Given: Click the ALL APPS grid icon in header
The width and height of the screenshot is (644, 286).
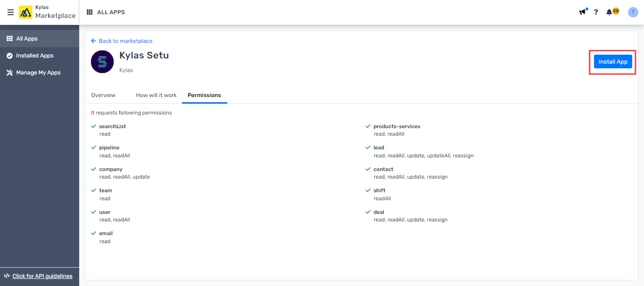Looking at the screenshot, I should pos(90,12).
